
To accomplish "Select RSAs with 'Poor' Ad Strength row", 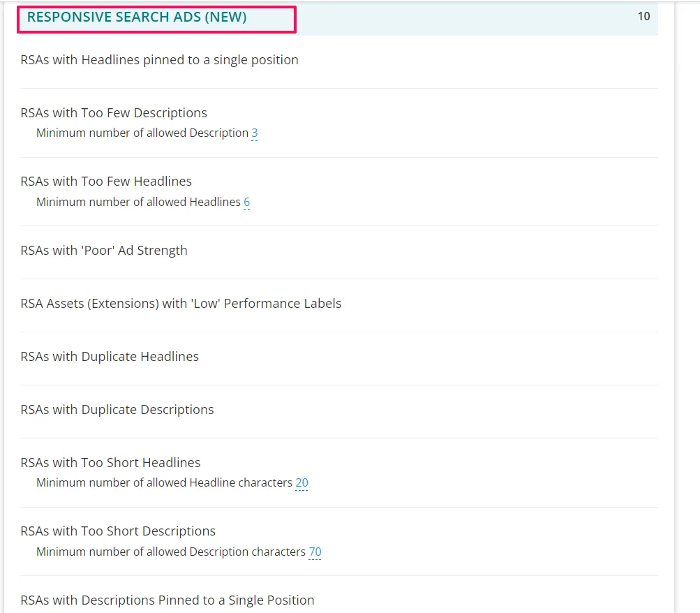I will (104, 251).
